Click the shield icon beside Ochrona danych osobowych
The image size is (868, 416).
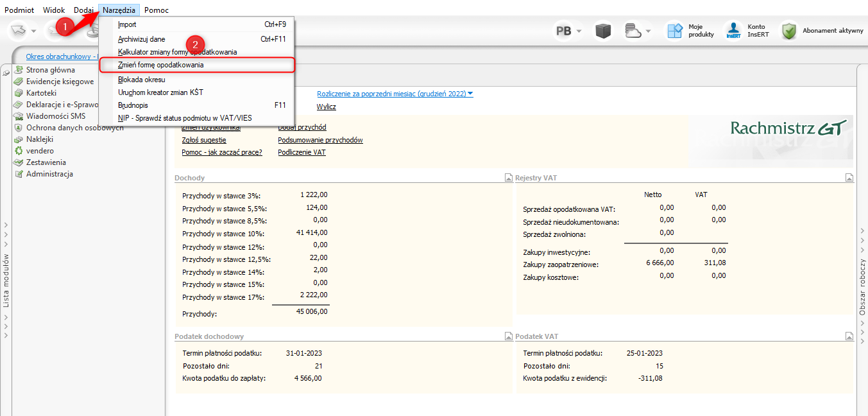19,128
